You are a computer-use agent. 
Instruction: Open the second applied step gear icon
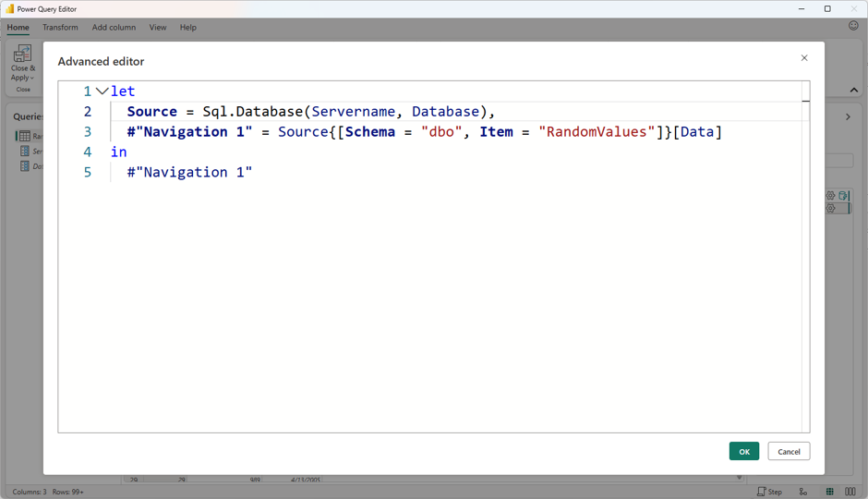point(830,208)
